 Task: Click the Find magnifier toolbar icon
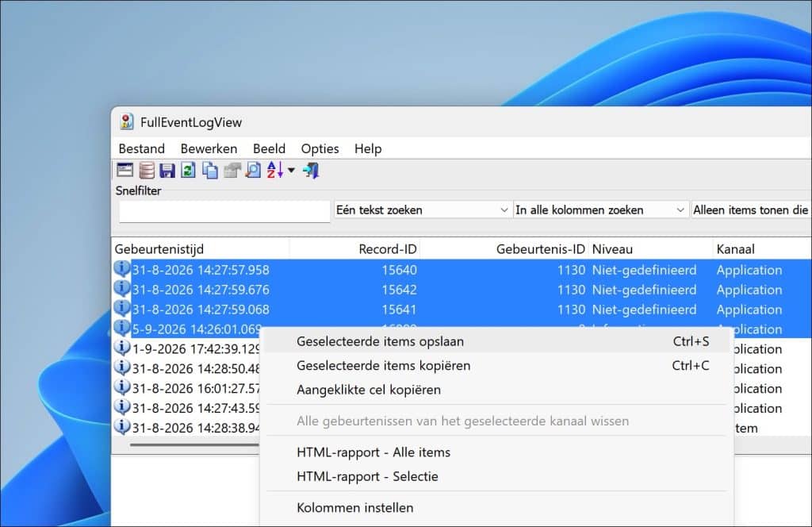pyautogui.click(x=253, y=170)
